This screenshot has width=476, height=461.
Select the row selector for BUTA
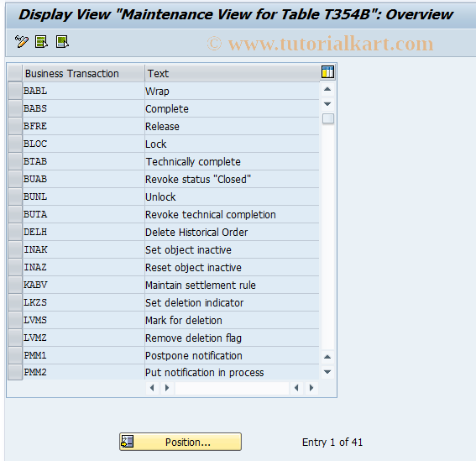15,214
